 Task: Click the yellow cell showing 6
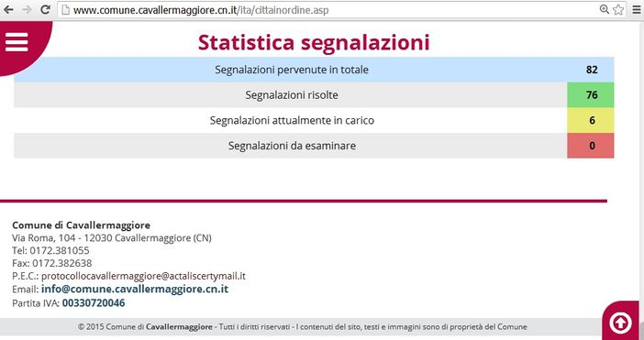pos(591,121)
